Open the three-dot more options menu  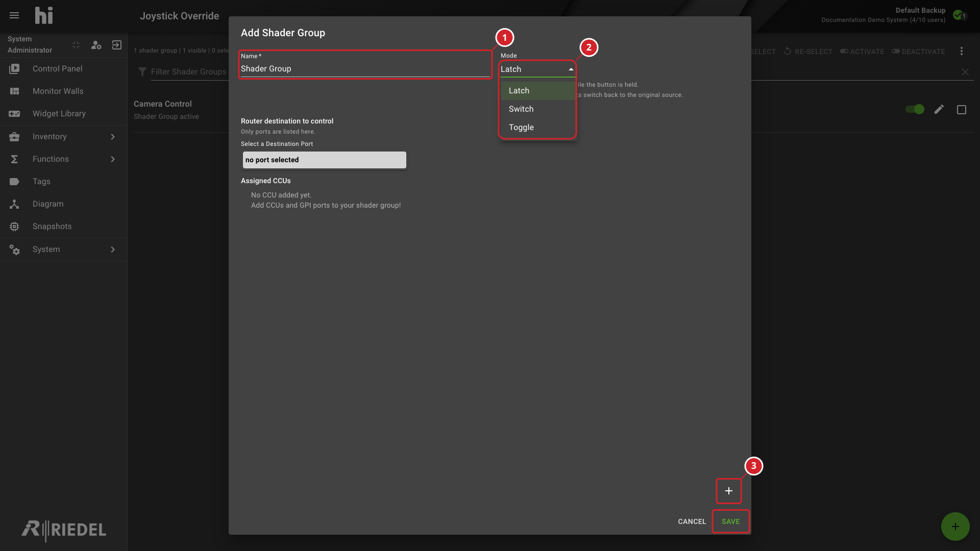coord(962,51)
